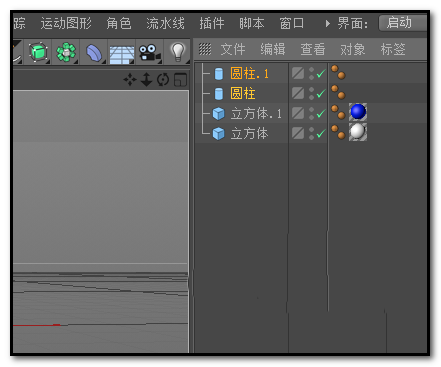The image size is (441, 367).
Task: Open the green Array generator tool icon
Action: pyautogui.click(x=66, y=52)
